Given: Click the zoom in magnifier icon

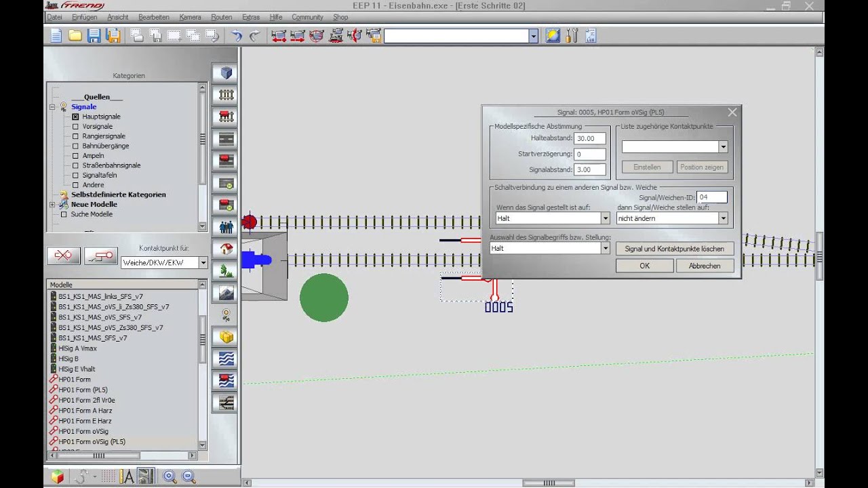Looking at the screenshot, I should pyautogui.click(x=170, y=476).
